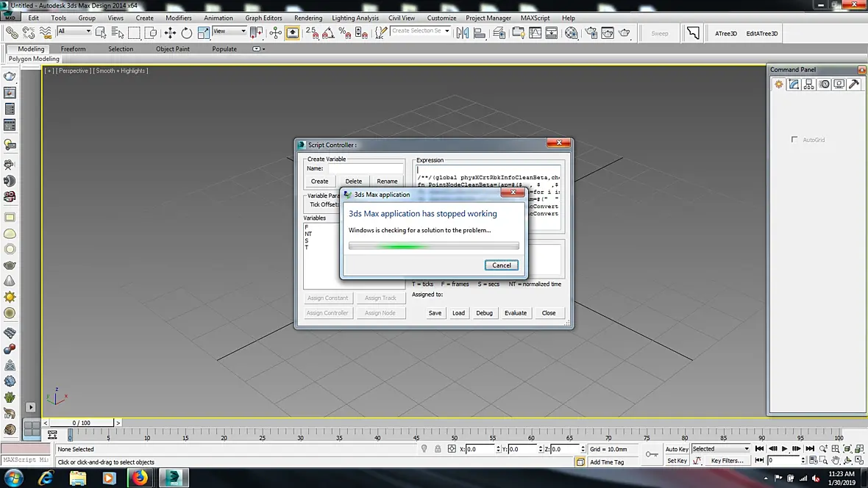Toggle the 2.5 Snaps button

[x=312, y=33]
